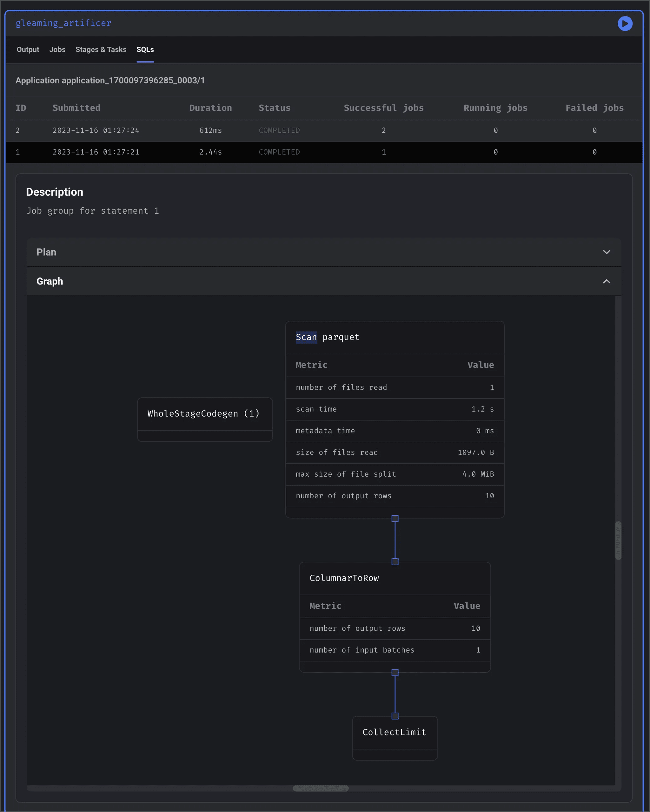Click Scan parquet number of output rows
This screenshot has height=812, width=650.
tap(395, 496)
